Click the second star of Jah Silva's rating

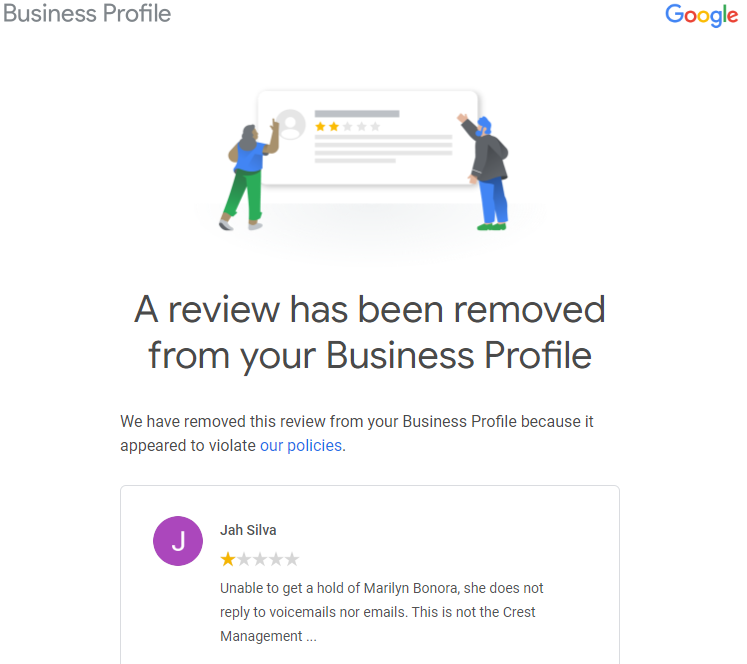click(x=244, y=559)
